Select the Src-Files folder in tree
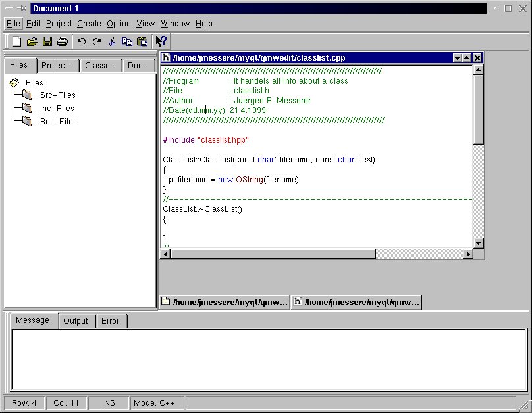 (57, 95)
